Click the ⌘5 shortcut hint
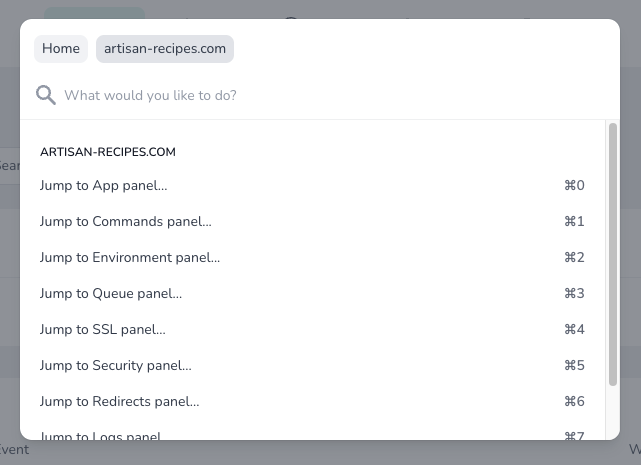This screenshot has height=465, width=641. click(x=574, y=365)
